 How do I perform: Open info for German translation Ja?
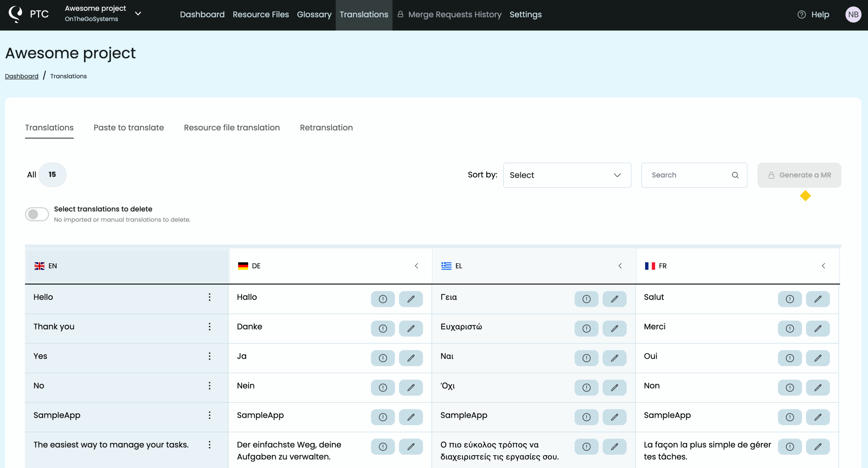(x=383, y=358)
